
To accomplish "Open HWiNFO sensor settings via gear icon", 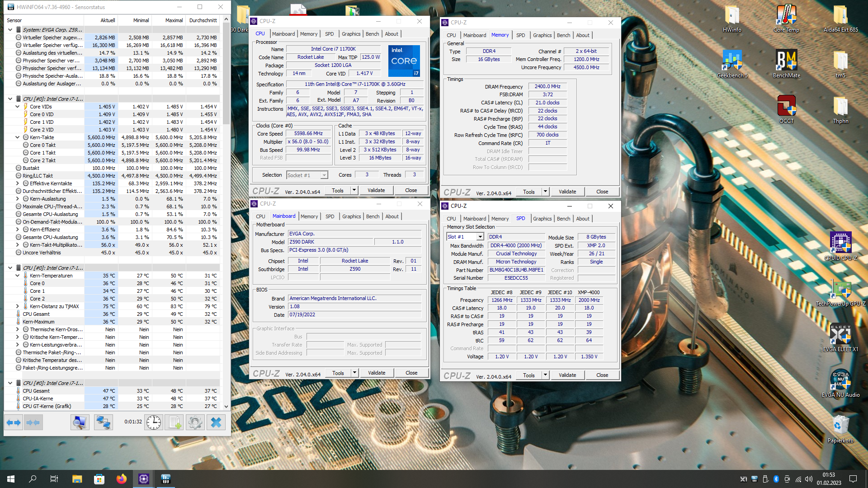I will (195, 422).
